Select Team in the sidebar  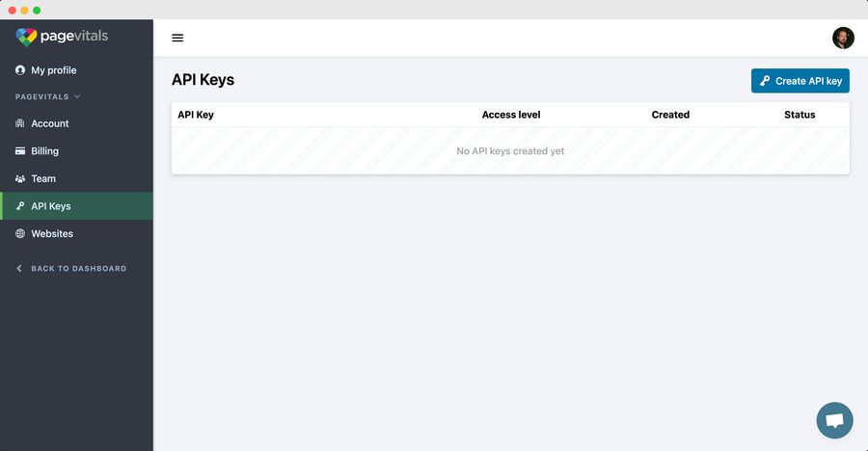click(43, 178)
